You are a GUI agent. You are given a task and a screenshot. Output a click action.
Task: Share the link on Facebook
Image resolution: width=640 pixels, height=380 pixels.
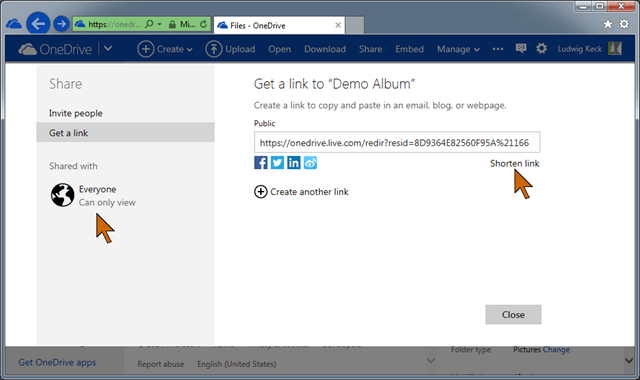coord(261,162)
